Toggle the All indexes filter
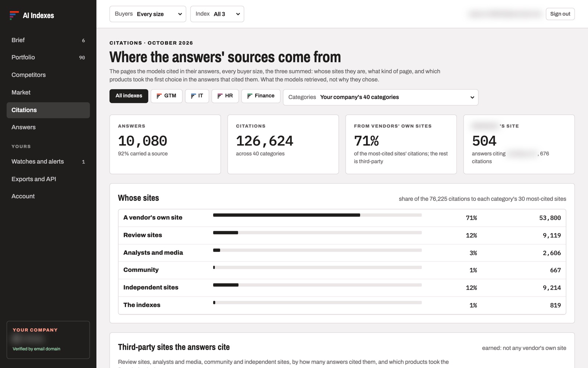The height and width of the screenshot is (368, 588). pyautogui.click(x=129, y=96)
